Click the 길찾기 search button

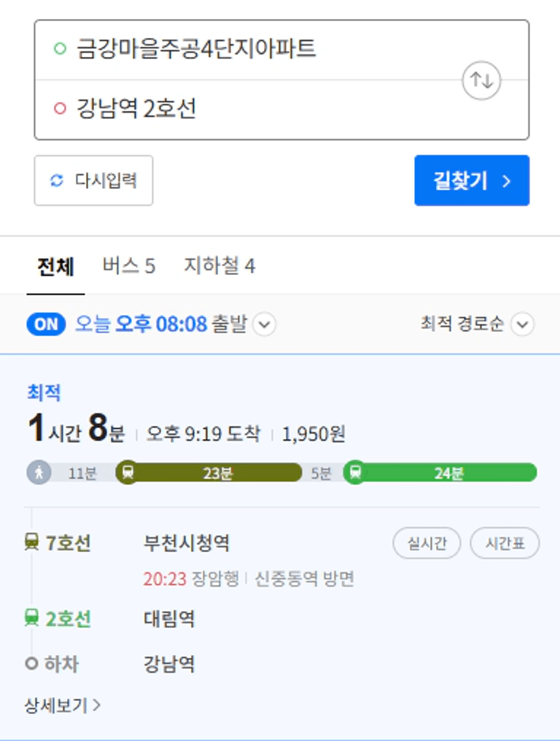click(471, 181)
